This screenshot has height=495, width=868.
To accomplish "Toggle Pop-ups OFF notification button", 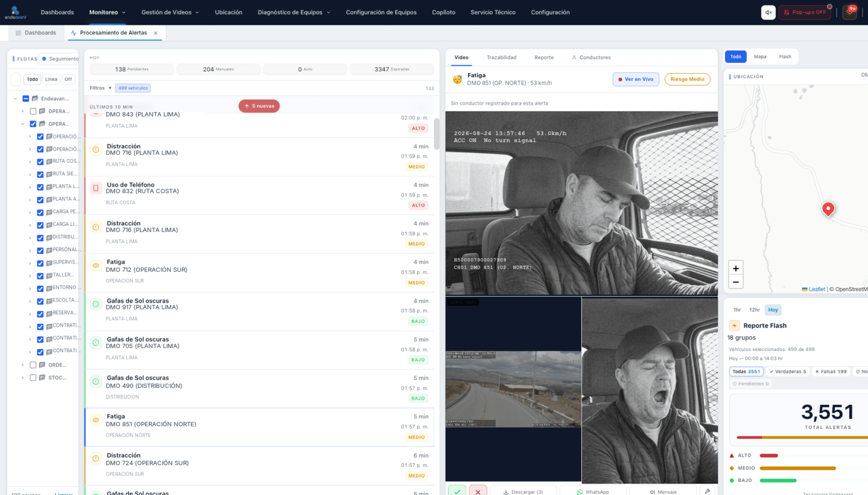I will [804, 12].
